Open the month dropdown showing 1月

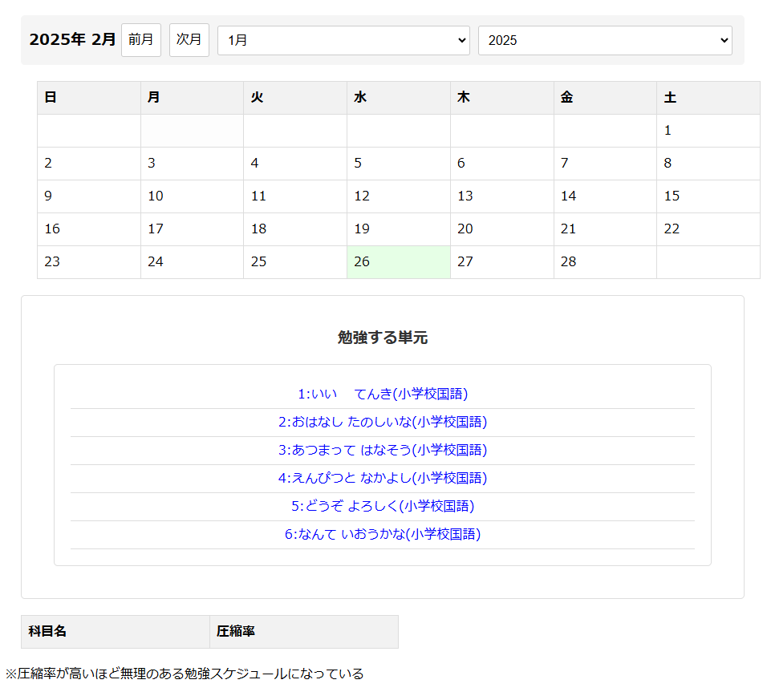tap(343, 41)
